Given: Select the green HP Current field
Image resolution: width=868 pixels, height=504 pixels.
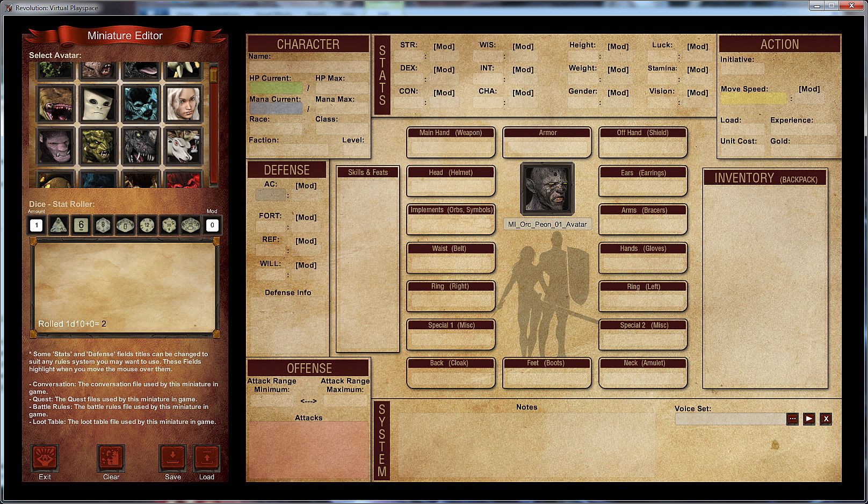Looking at the screenshot, I should [x=276, y=88].
